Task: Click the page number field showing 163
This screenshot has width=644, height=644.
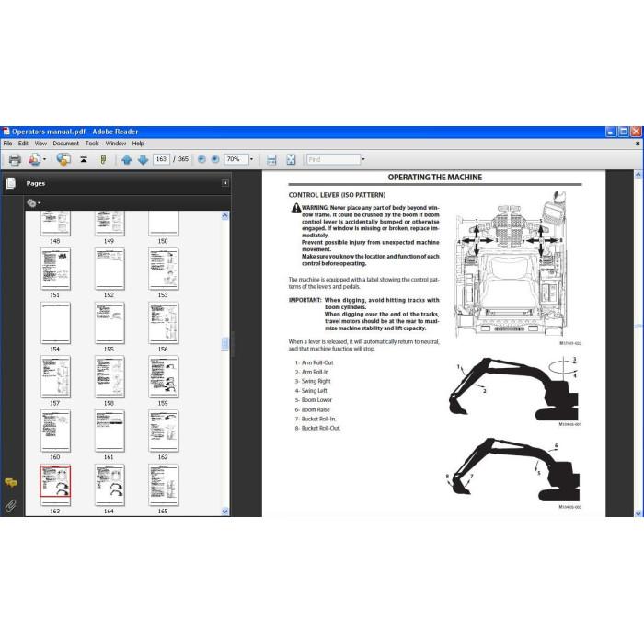Action: coord(161,159)
